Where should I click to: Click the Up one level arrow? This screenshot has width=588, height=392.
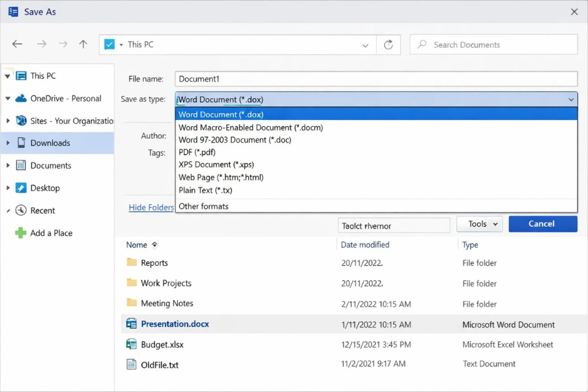point(83,43)
